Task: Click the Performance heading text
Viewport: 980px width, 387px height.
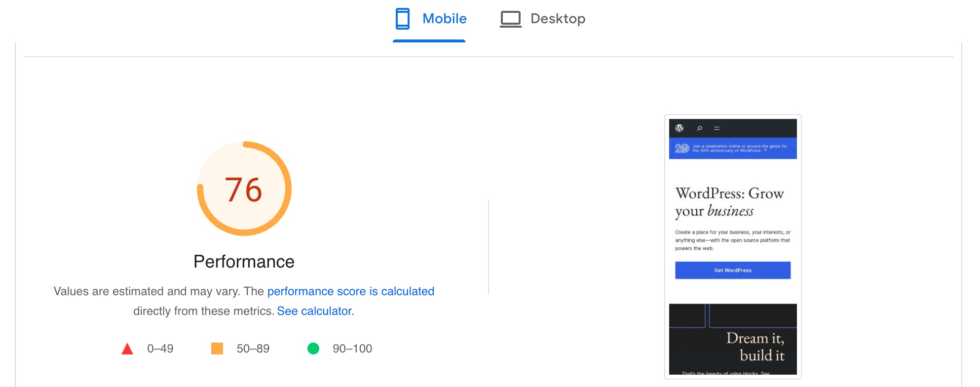Action: click(x=244, y=262)
